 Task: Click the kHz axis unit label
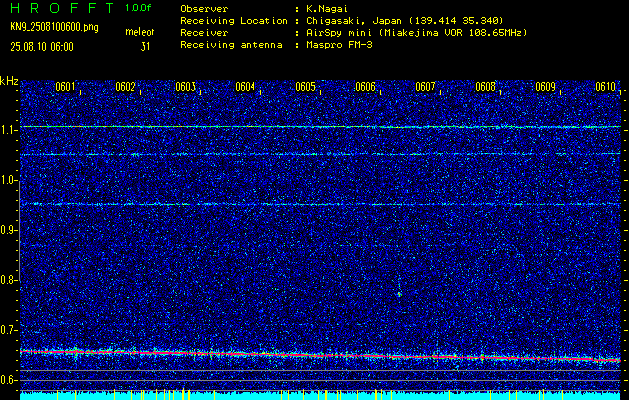click(9, 81)
